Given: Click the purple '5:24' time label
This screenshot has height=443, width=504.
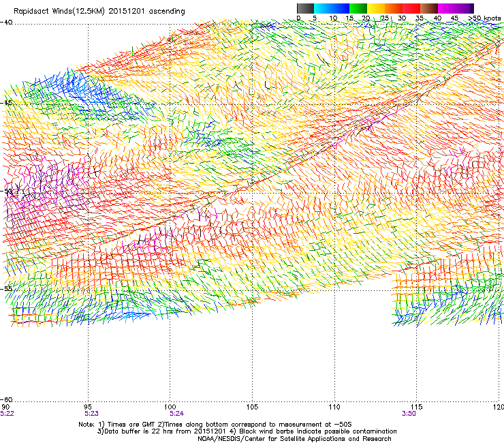Looking at the screenshot, I should [x=177, y=414].
